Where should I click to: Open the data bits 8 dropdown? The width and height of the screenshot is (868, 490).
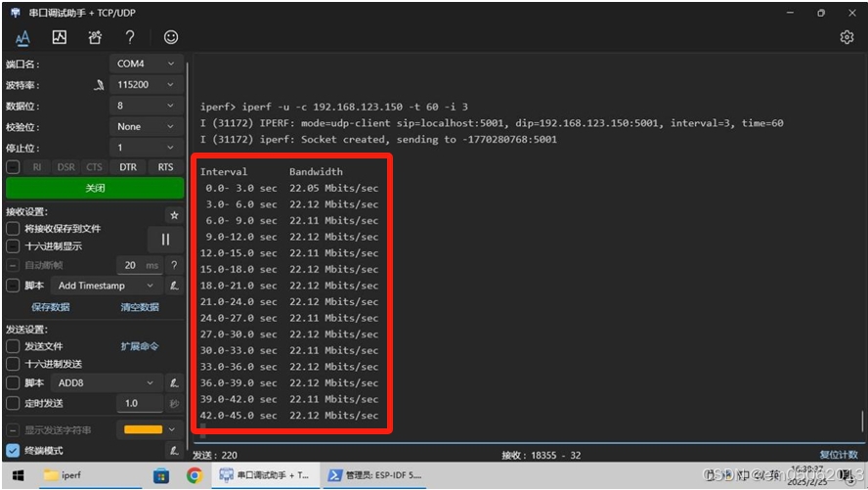[x=147, y=106]
